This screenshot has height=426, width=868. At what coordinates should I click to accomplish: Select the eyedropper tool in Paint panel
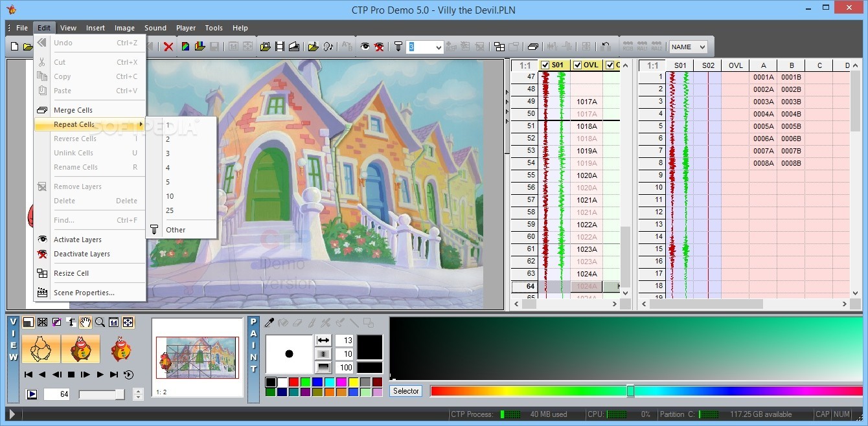tap(269, 322)
